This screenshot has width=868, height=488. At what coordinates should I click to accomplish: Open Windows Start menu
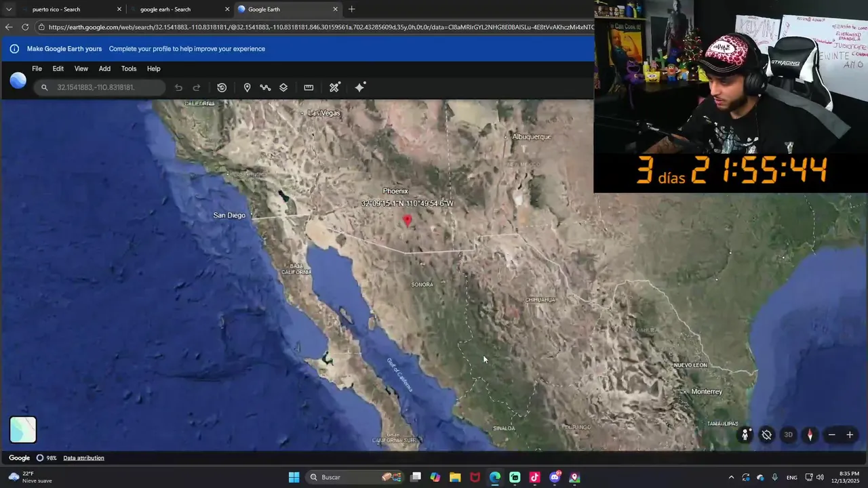pyautogui.click(x=294, y=477)
